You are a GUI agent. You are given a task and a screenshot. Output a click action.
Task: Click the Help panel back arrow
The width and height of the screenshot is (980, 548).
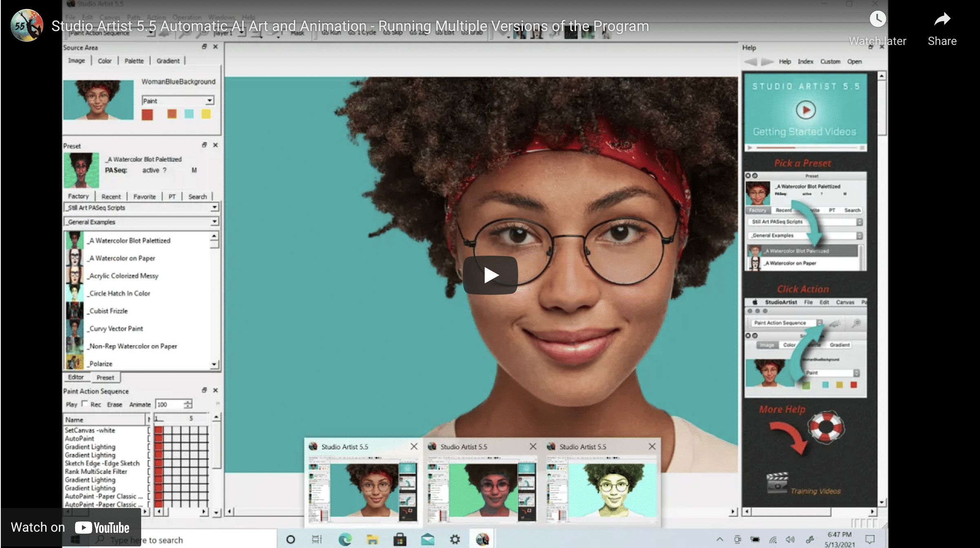click(x=751, y=62)
